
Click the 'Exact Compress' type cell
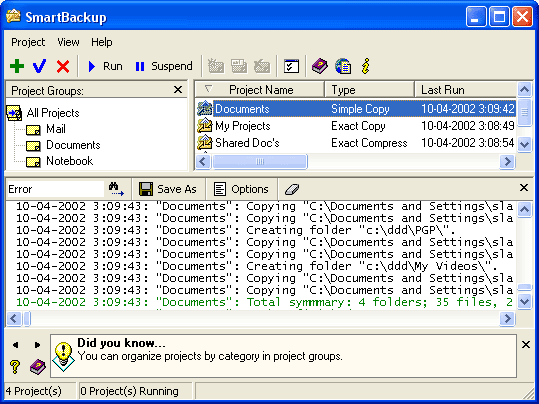point(369,143)
